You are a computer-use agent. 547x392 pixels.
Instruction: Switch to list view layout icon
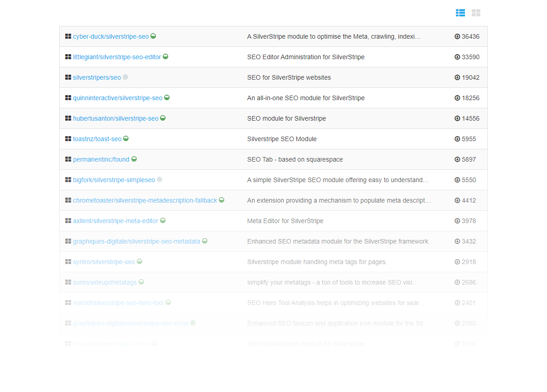(x=460, y=13)
